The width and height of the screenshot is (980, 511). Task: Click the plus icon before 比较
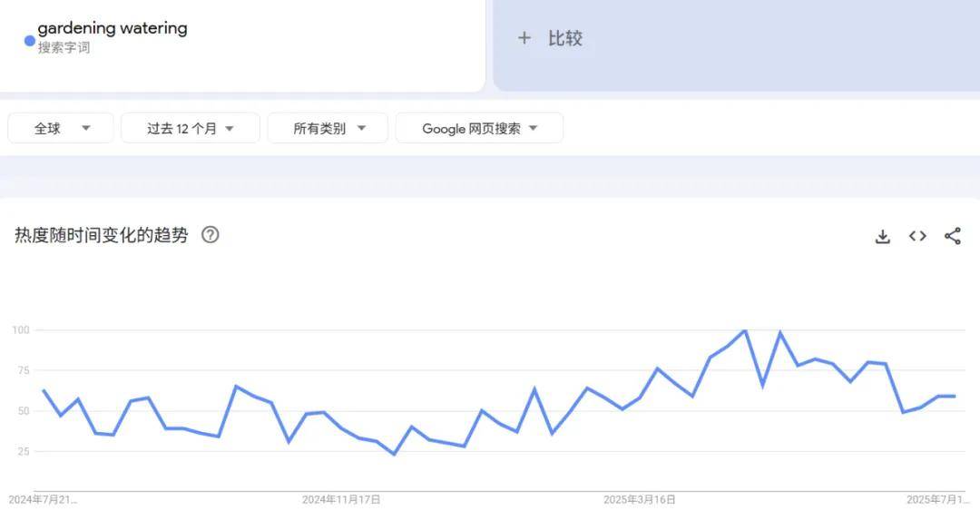pos(524,38)
